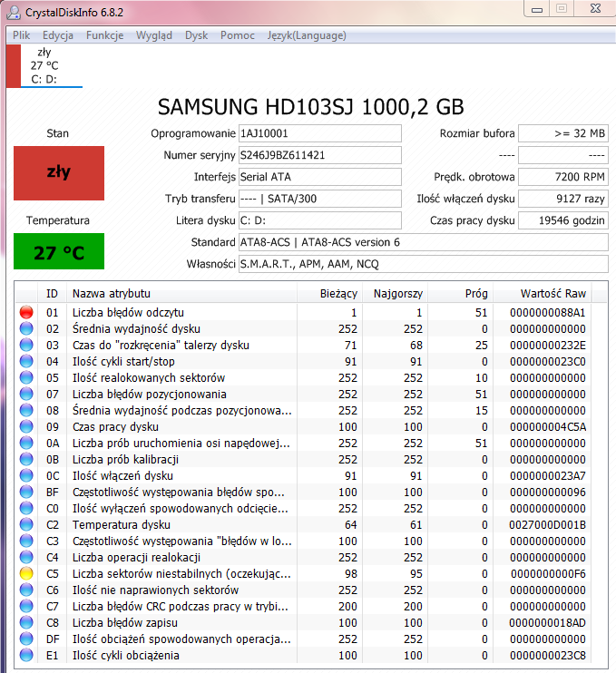Click the blue status icon for attribute 0A
616x673 pixels.
(26, 443)
